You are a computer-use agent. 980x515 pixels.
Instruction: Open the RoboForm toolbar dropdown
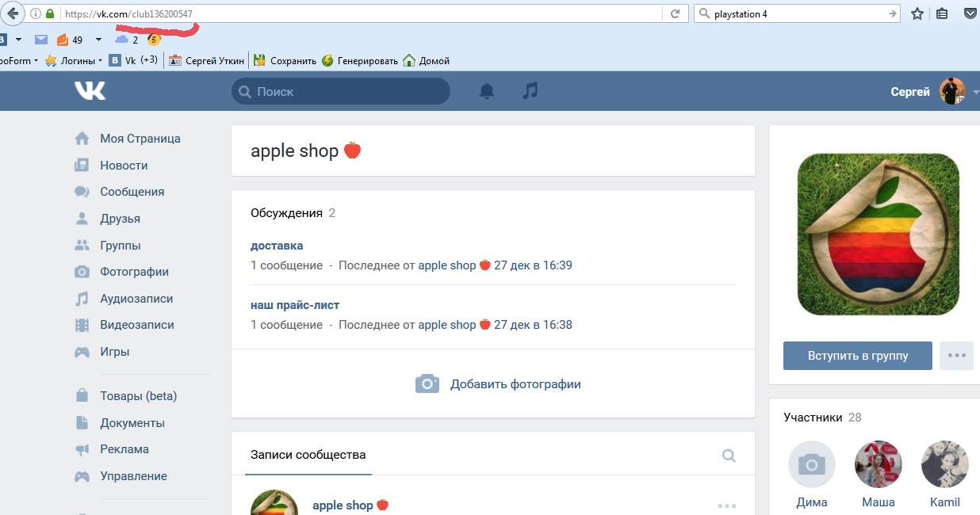(19, 60)
